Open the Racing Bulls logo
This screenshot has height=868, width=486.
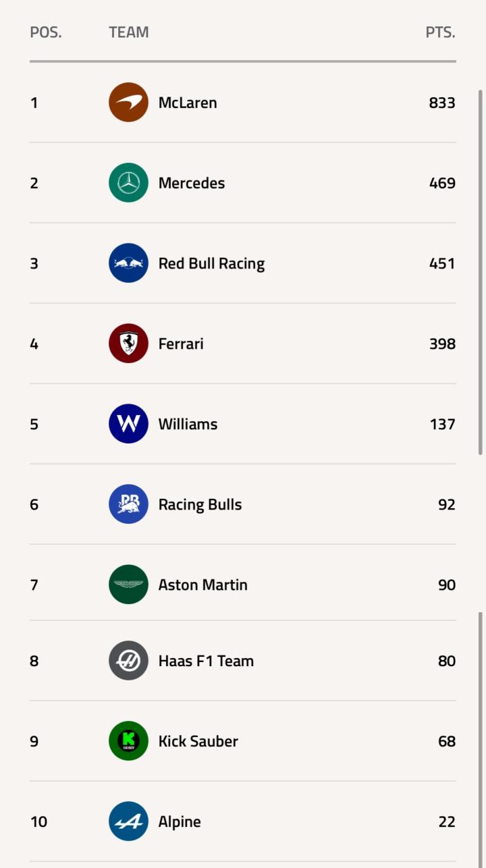click(128, 504)
